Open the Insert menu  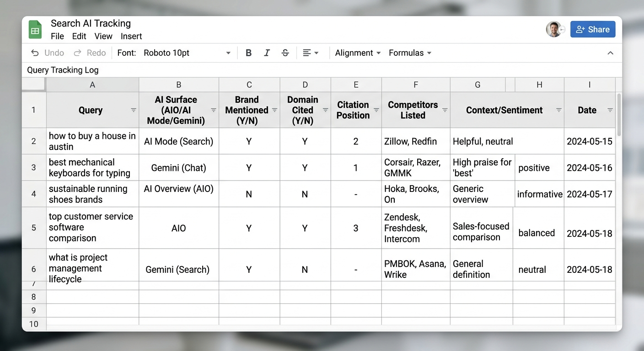coord(131,36)
